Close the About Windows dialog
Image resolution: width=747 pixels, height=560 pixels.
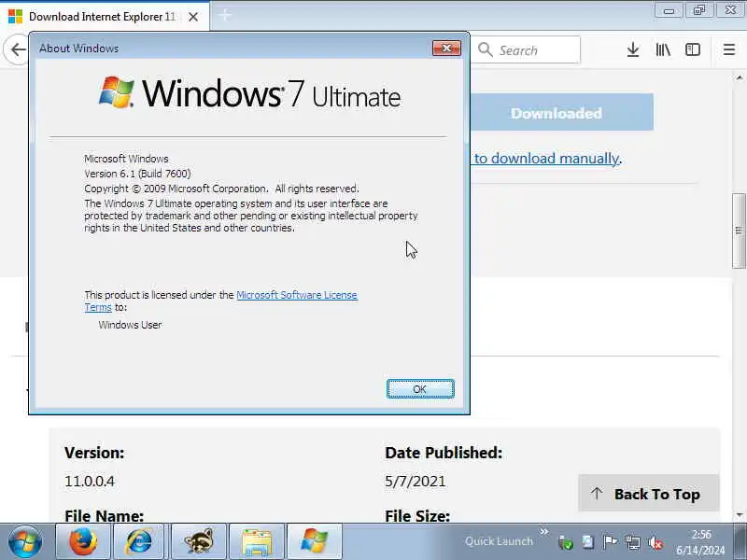pos(446,49)
